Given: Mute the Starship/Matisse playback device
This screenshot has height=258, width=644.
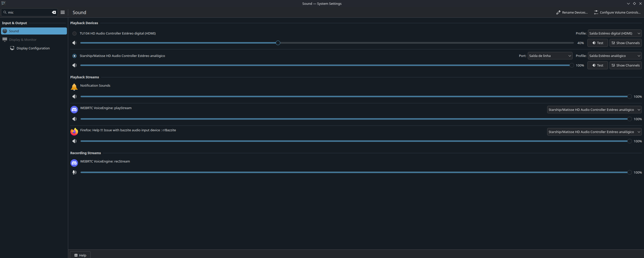Looking at the screenshot, I should pyautogui.click(x=74, y=65).
